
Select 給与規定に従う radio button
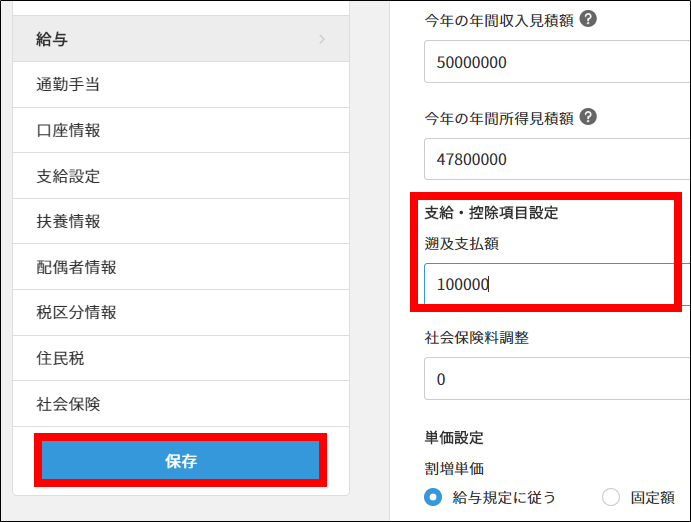[433, 497]
